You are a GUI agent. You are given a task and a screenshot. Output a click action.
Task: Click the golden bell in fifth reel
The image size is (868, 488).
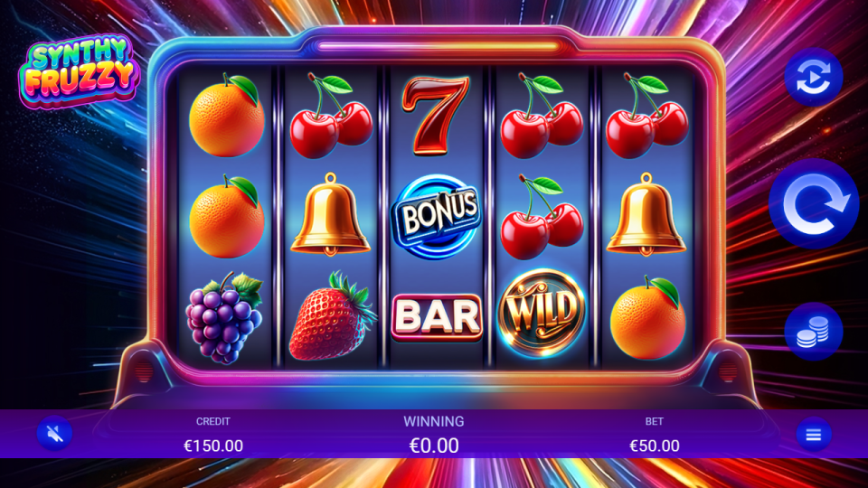click(646, 215)
